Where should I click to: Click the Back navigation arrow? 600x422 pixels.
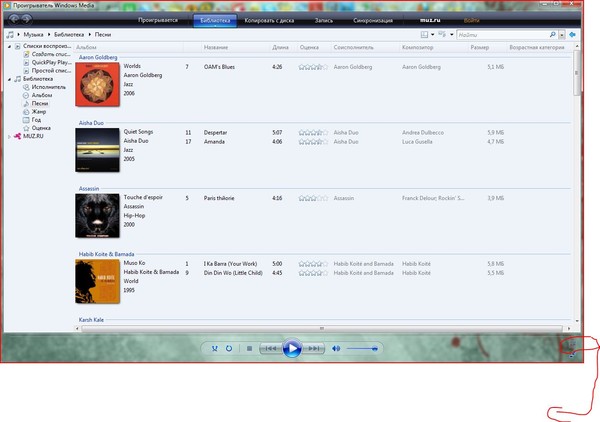pos(14,19)
